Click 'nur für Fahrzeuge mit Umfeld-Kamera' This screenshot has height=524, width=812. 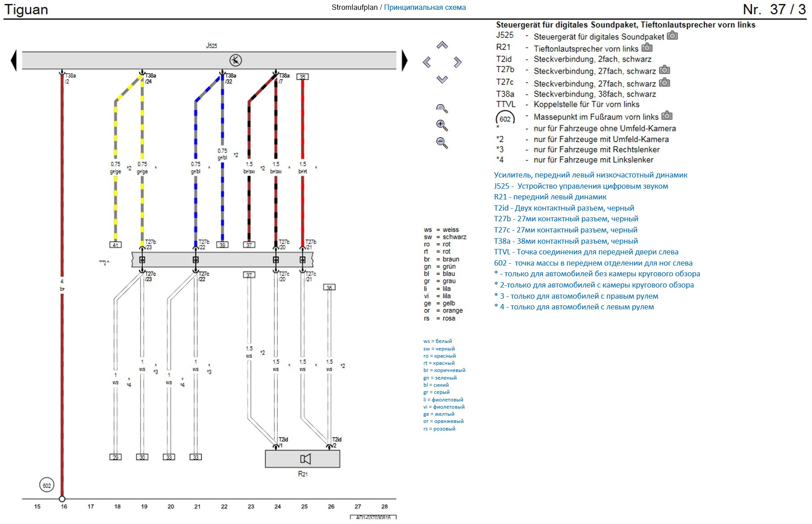click(601, 139)
